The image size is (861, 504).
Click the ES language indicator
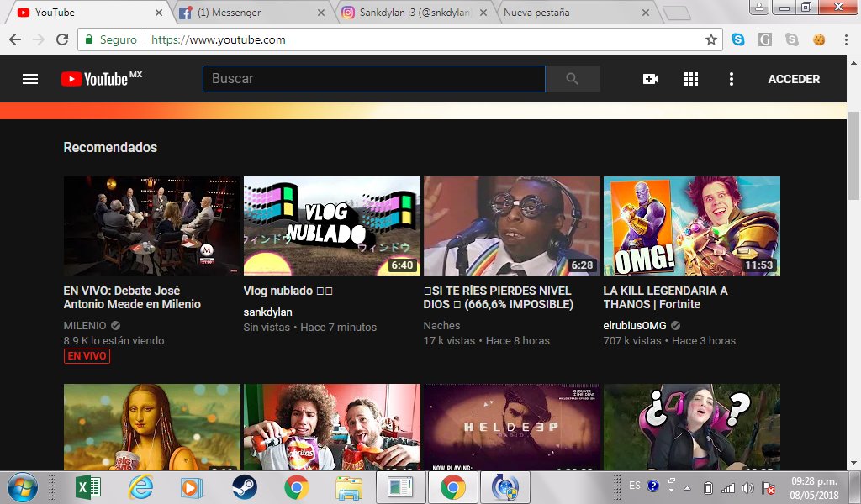click(635, 486)
